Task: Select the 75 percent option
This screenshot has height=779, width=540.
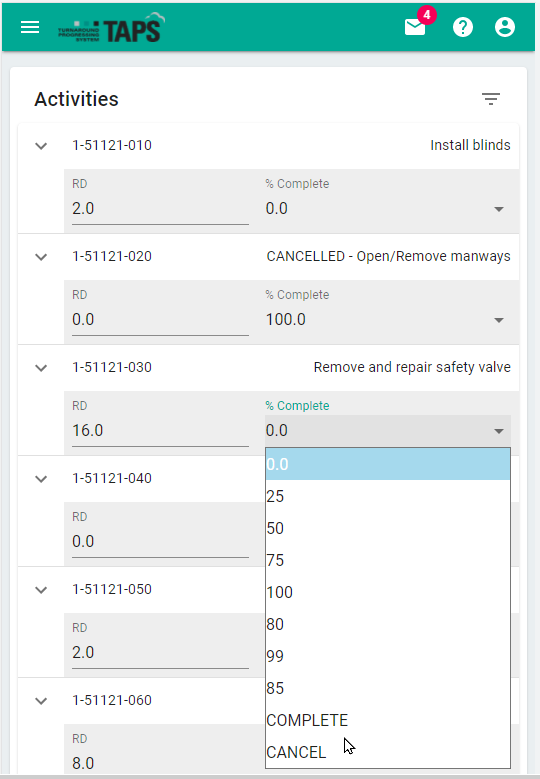Action: click(387, 560)
